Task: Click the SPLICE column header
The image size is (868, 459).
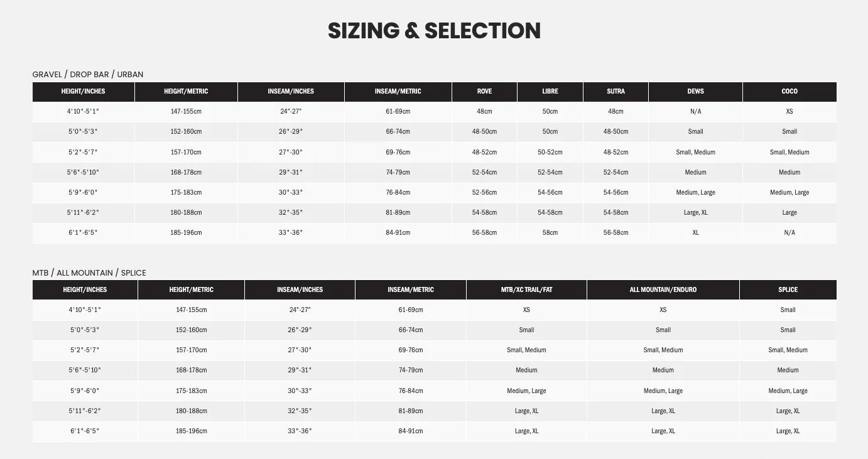Action: click(x=788, y=290)
